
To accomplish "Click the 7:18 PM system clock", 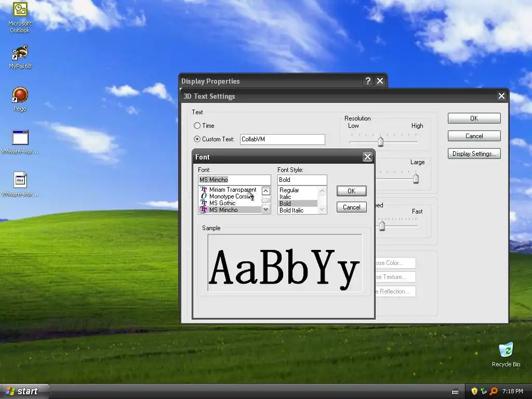I will coord(512,391).
